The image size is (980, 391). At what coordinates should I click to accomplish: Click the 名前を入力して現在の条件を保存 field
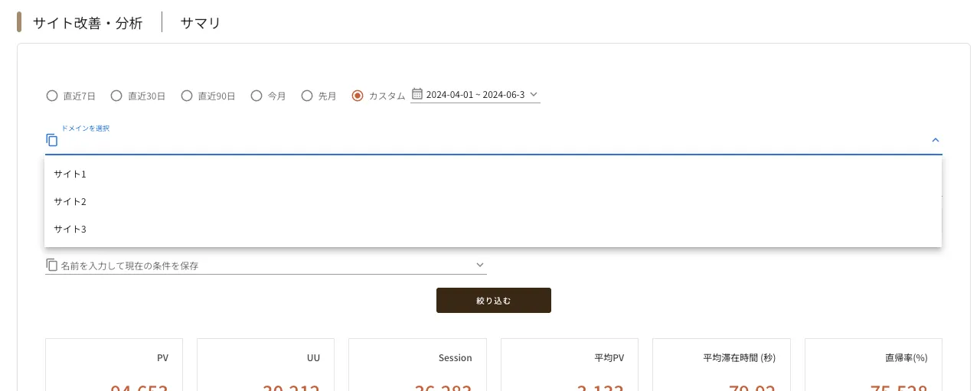point(266,266)
